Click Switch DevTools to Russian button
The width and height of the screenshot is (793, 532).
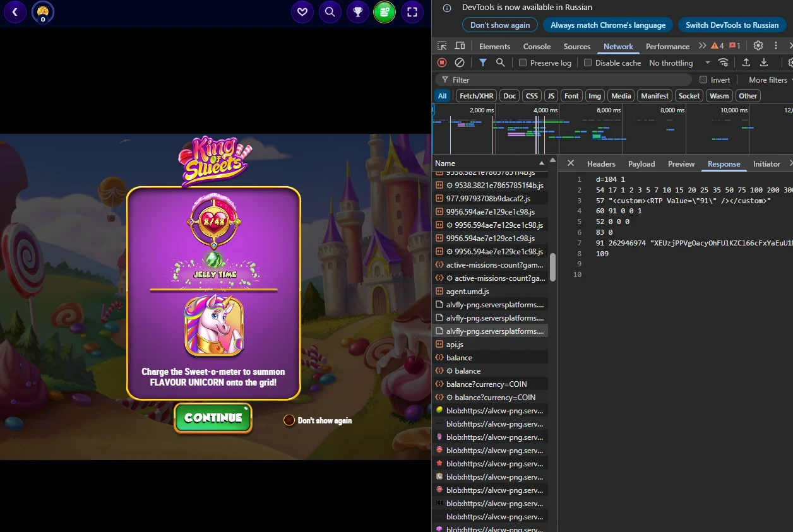732,25
